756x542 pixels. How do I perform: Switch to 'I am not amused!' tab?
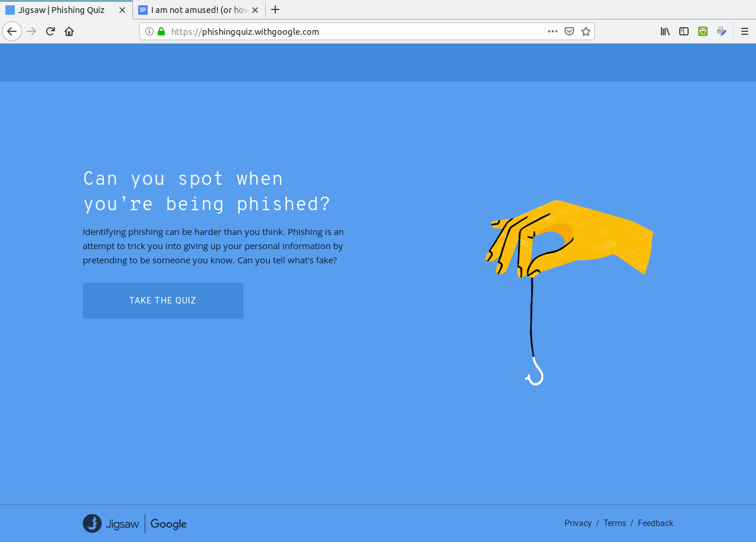[199, 10]
